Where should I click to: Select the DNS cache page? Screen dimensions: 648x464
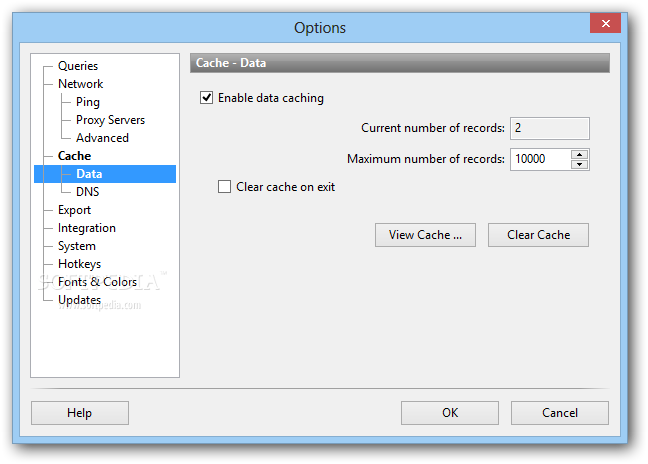coord(88,192)
